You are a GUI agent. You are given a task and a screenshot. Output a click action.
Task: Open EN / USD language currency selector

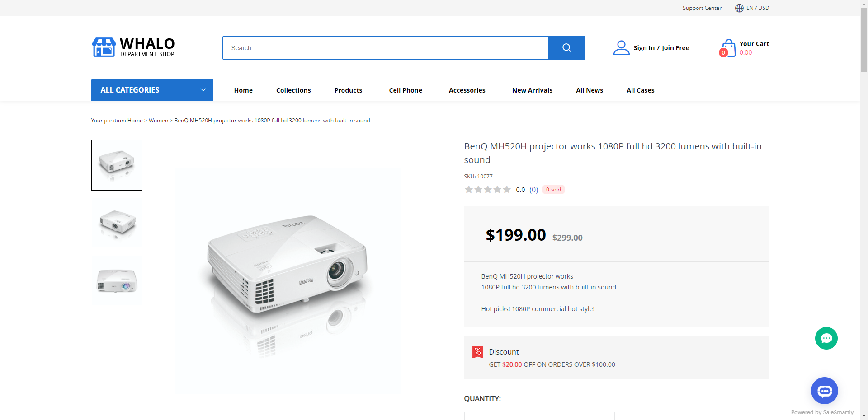757,8
